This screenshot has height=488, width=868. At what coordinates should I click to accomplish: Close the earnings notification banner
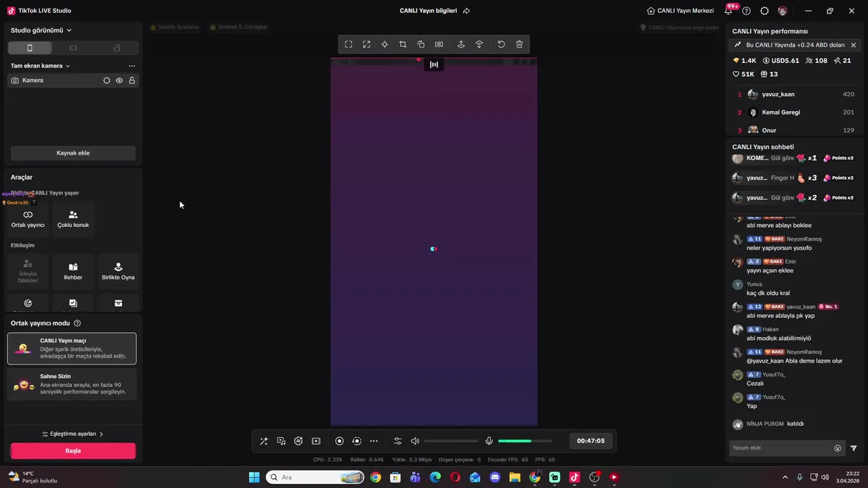pyautogui.click(x=853, y=45)
